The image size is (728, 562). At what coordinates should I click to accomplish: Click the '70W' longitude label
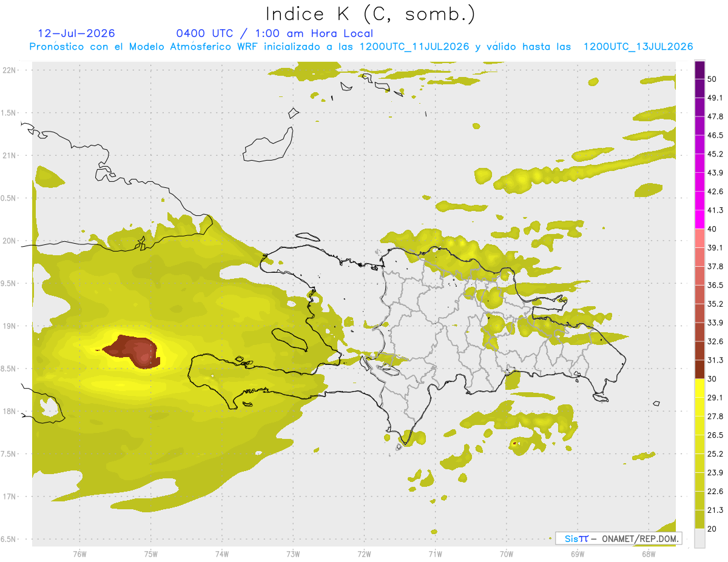pyautogui.click(x=507, y=554)
